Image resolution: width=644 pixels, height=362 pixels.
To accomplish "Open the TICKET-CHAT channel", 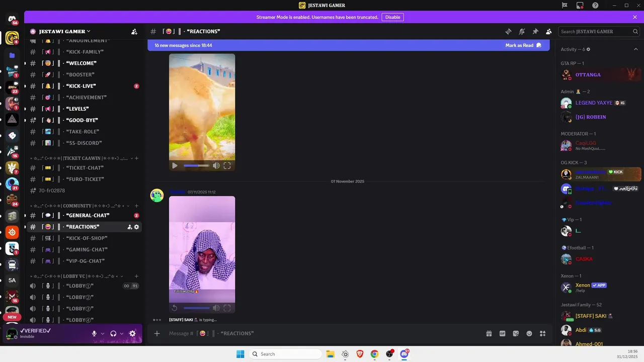I will (84, 167).
